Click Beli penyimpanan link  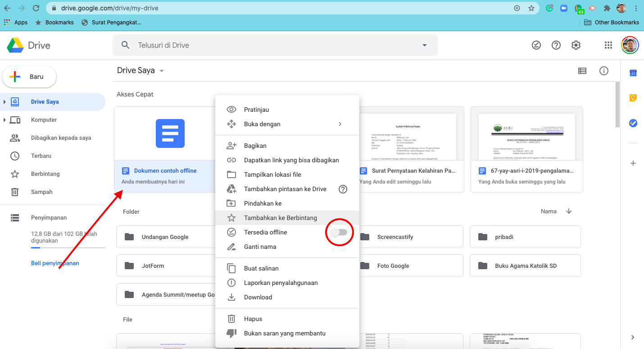coord(55,263)
